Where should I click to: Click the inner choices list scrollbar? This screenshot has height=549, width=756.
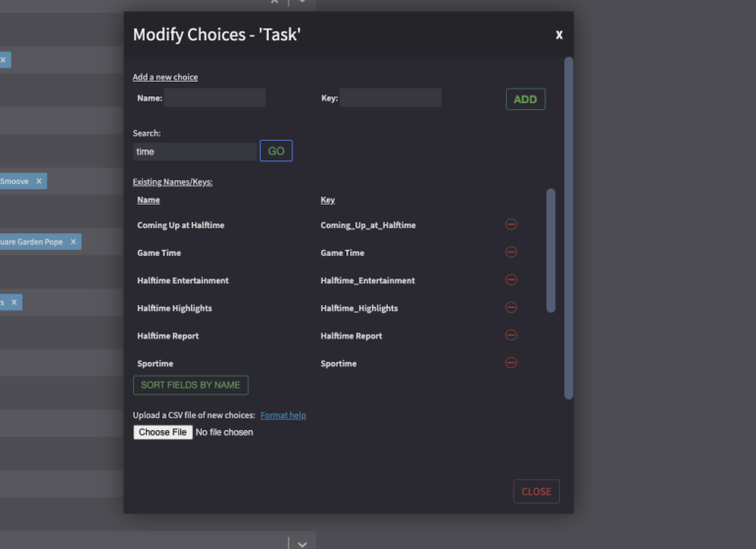pos(550,251)
